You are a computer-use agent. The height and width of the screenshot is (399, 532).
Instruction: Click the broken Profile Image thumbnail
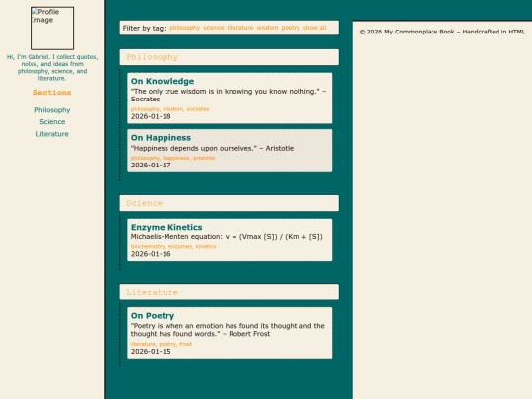tap(52, 29)
